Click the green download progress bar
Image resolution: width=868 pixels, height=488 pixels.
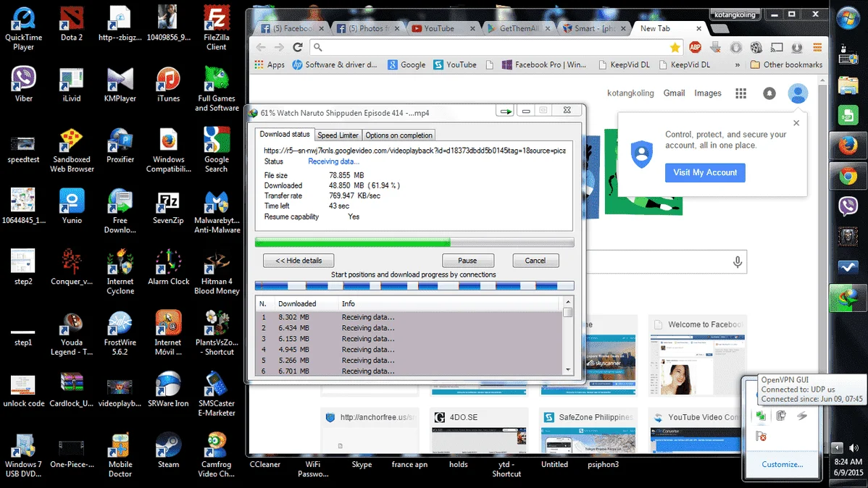pyautogui.click(x=414, y=243)
